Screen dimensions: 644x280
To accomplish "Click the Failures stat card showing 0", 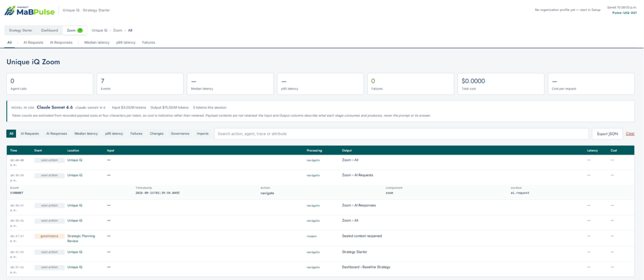I will [411, 84].
